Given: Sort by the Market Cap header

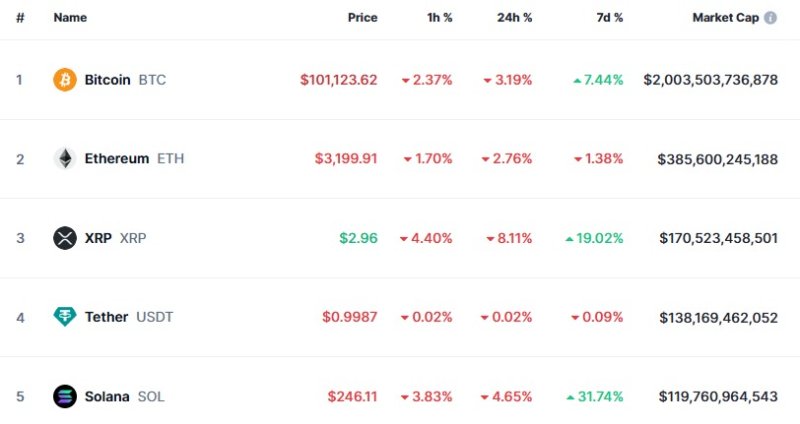Looking at the screenshot, I should [x=725, y=18].
